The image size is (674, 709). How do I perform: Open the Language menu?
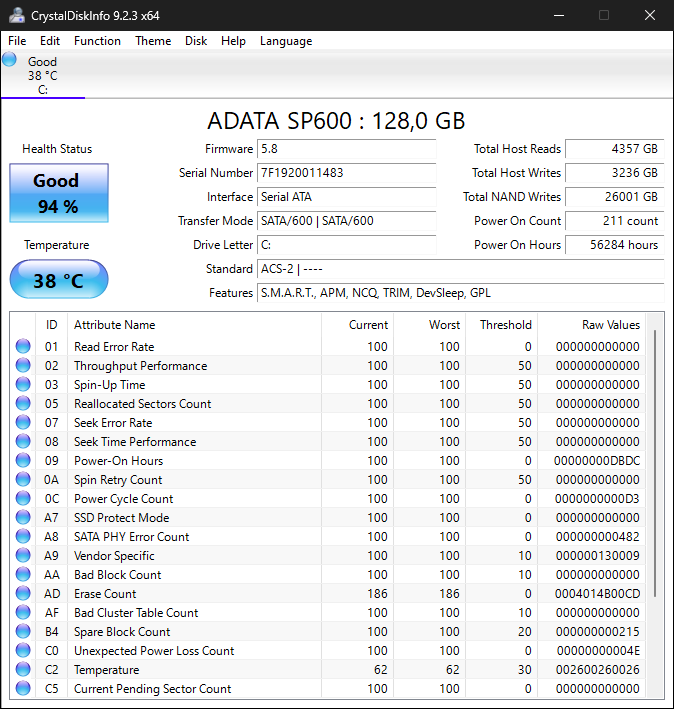286,41
